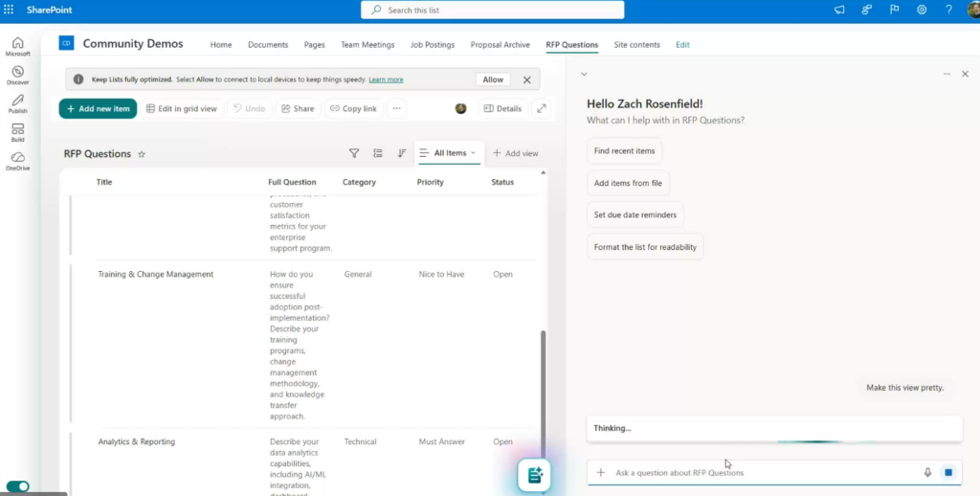Switch to the Proposal Archive tab

coord(500,45)
